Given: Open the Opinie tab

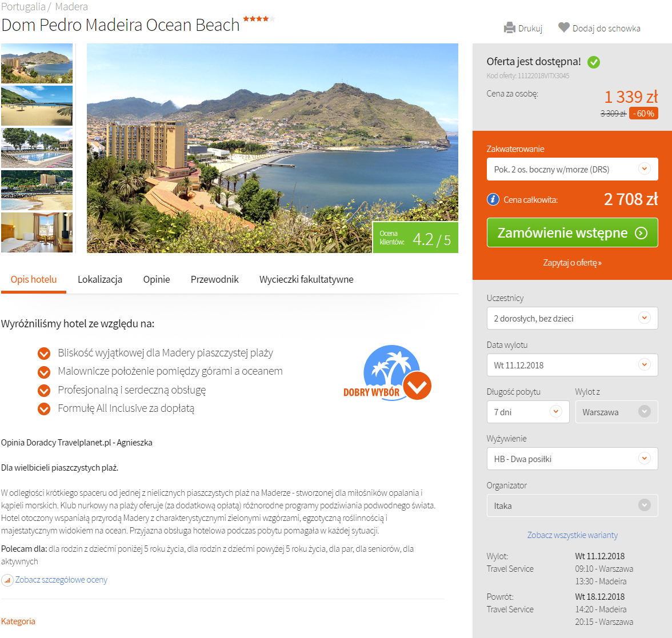Looking at the screenshot, I should pos(157,279).
